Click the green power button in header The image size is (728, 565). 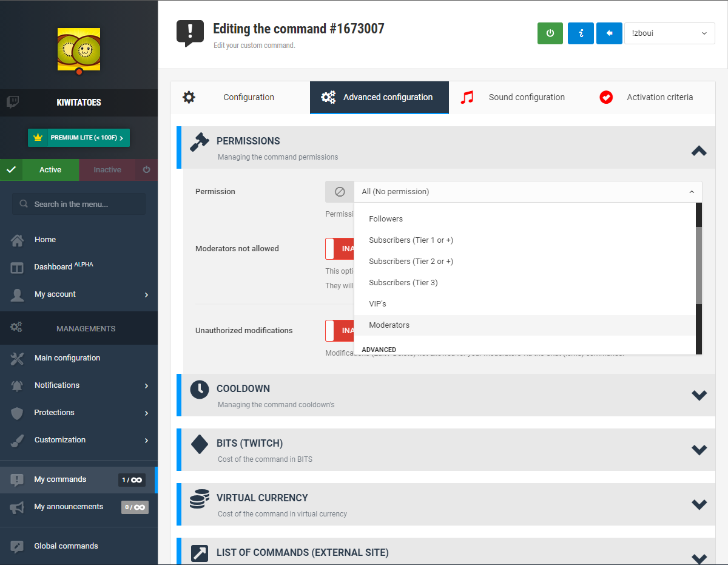pos(550,33)
